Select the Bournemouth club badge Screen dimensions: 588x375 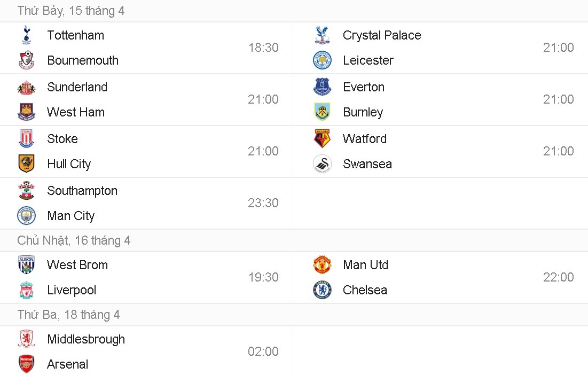click(x=26, y=60)
